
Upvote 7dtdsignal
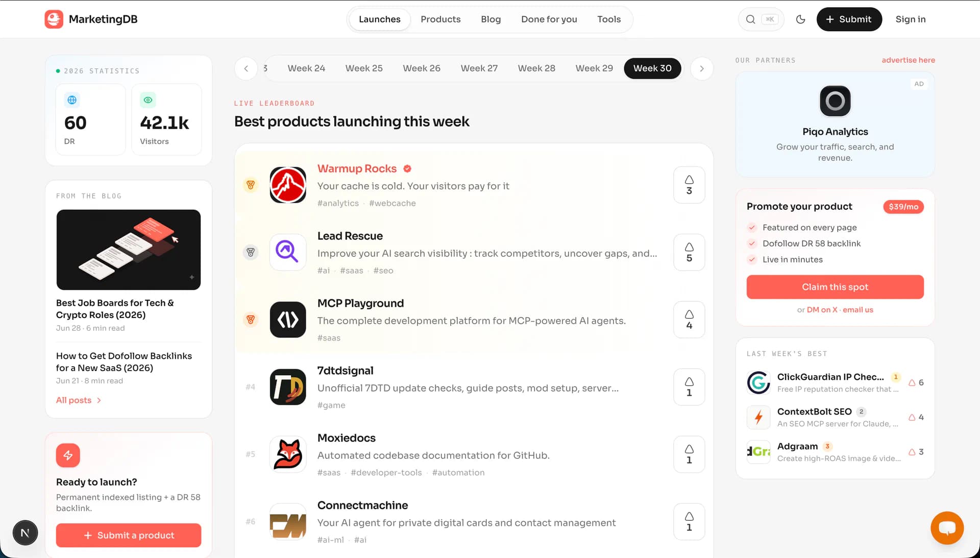tap(689, 387)
